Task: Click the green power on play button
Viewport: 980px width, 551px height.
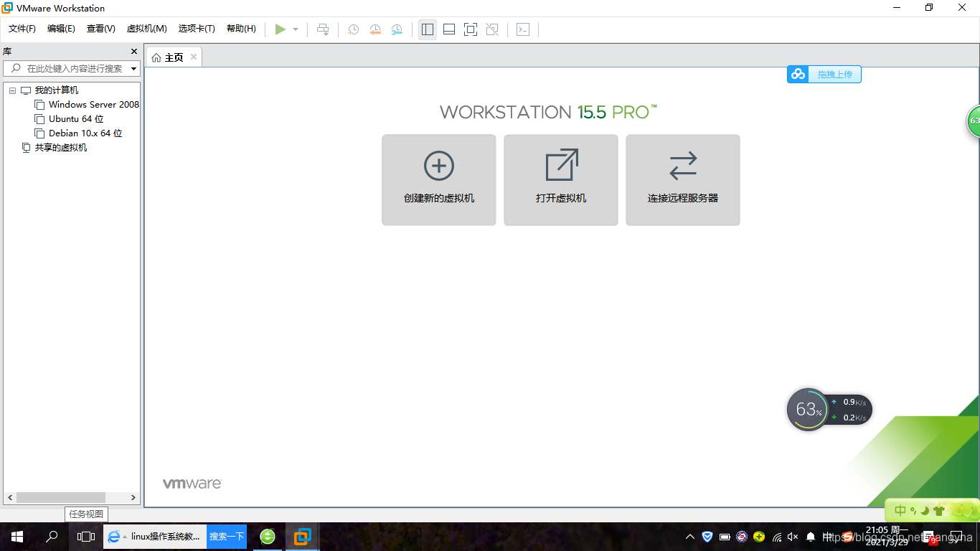Action: (281, 29)
